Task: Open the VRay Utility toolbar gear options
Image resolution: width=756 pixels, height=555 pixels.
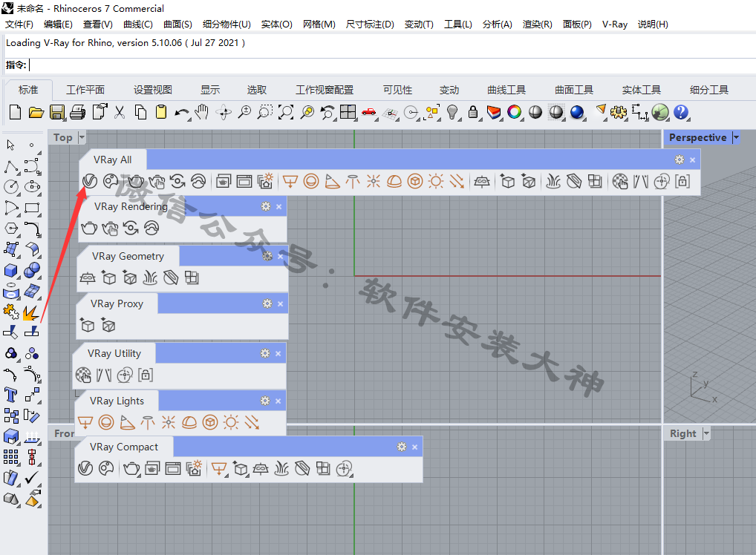Action: (x=265, y=353)
